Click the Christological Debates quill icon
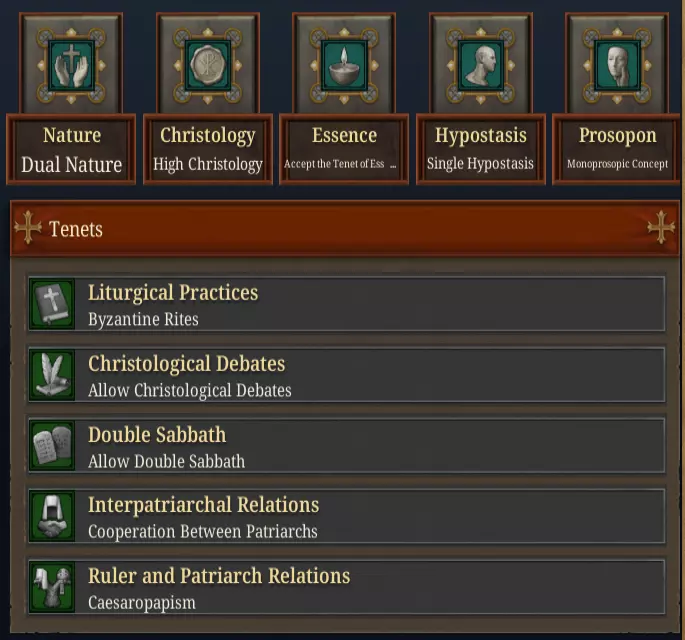 [x=50, y=375]
